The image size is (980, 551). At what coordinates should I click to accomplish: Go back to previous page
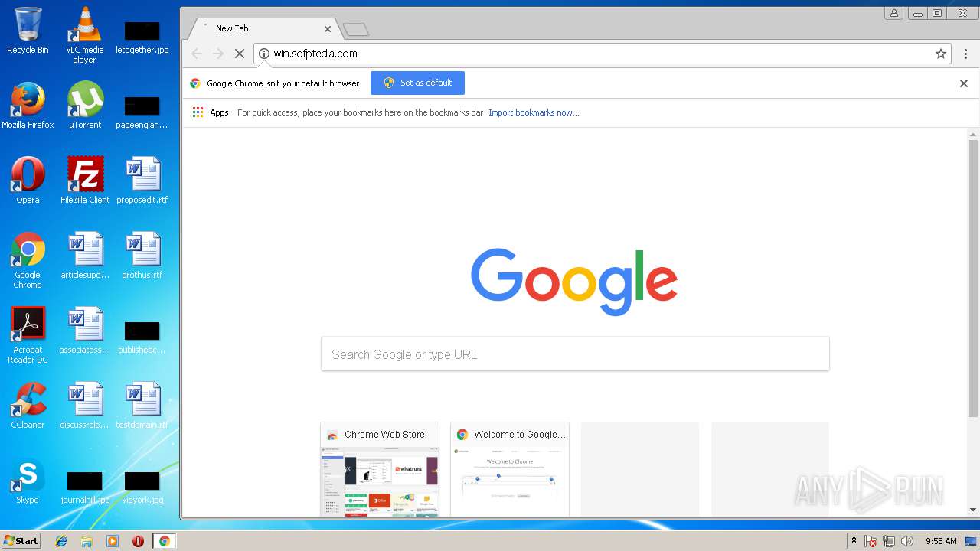[197, 54]
